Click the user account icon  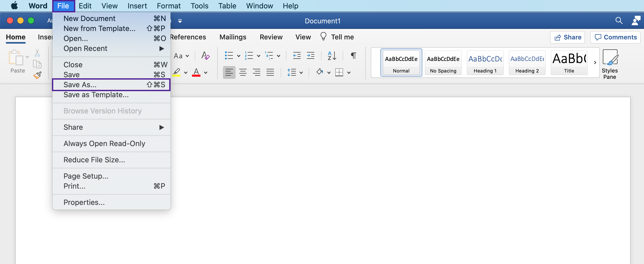636,20
